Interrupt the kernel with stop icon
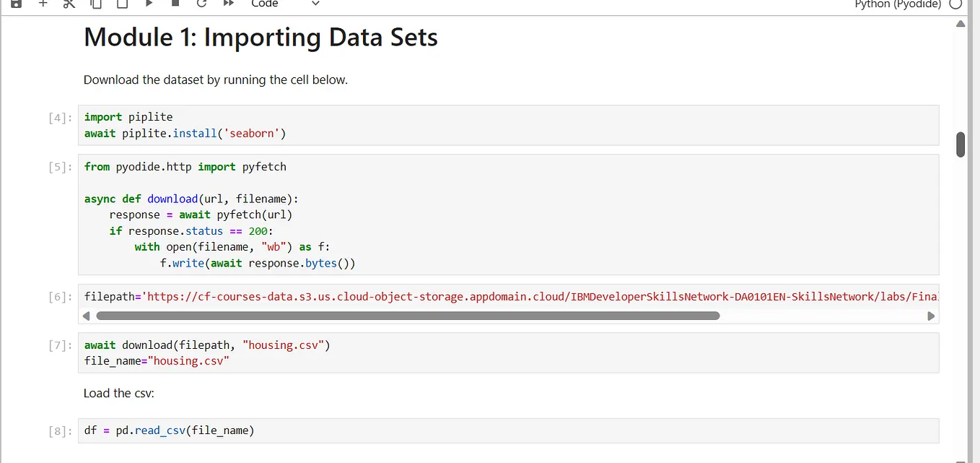The width and height of the screenshot is (980, 463). point(174,4)
